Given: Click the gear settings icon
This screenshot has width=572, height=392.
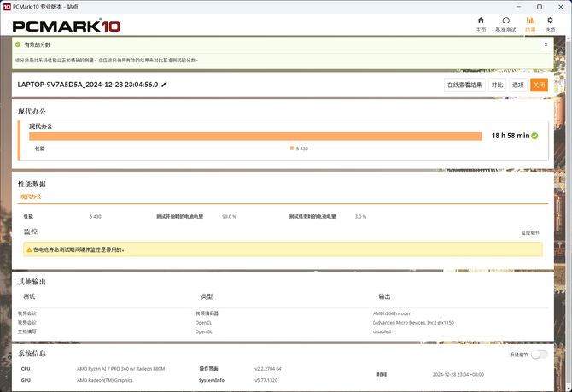Looking at the screenshot, I should [550, 20].
